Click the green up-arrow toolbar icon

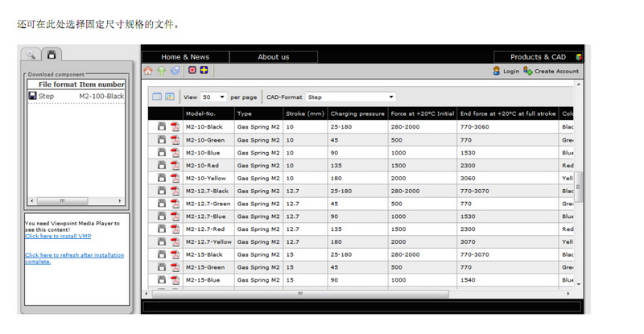(x=162, y=71)
